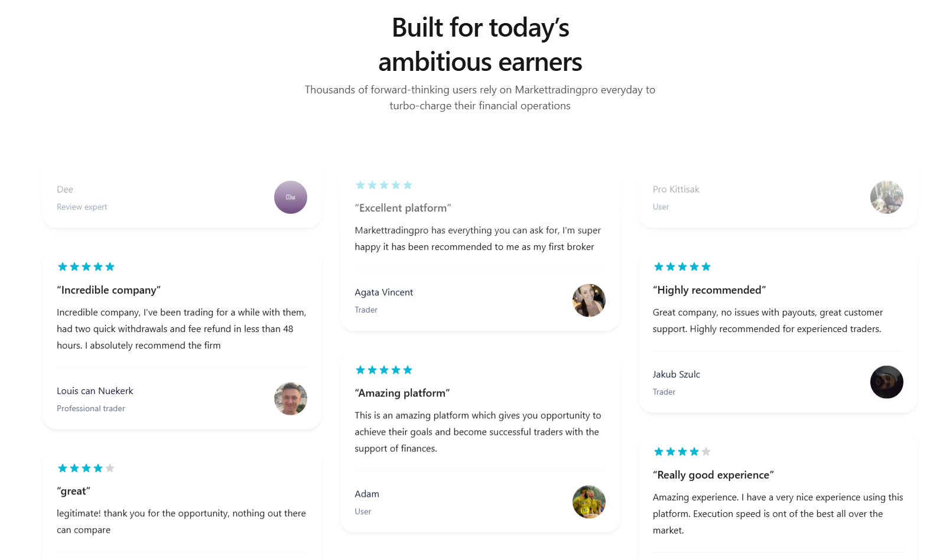
Task: Click Agata Vincent's avatar photo
Action: [588, 300]
